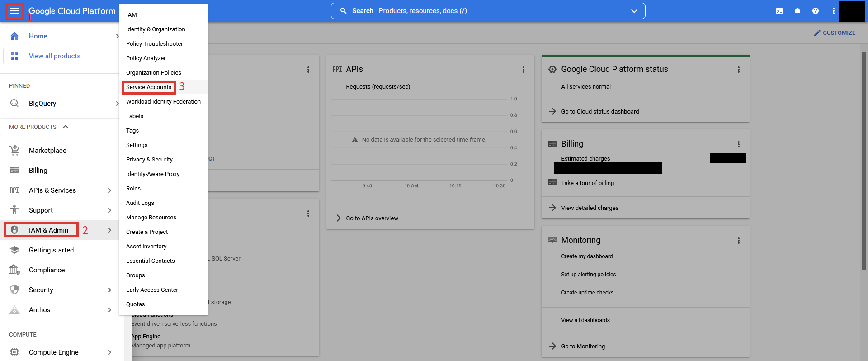
Task: Click Go to Monitoring link
Action: [x=583, y=347]
